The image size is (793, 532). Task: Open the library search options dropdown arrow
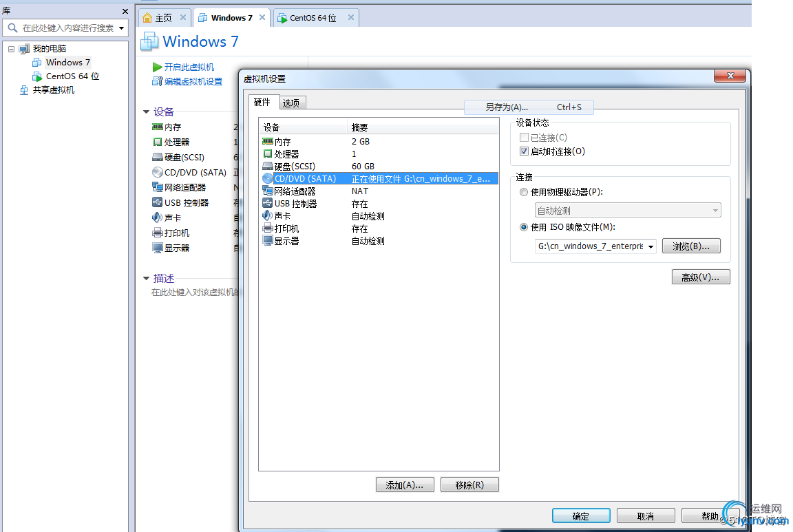pyautogui.click(x=121, y=28)
